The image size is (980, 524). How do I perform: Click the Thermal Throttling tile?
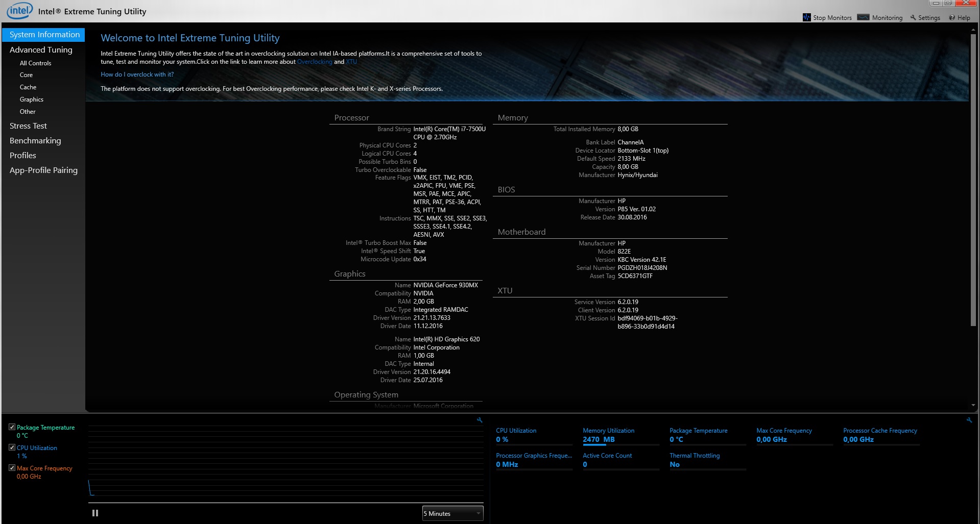tap(708, 460)
